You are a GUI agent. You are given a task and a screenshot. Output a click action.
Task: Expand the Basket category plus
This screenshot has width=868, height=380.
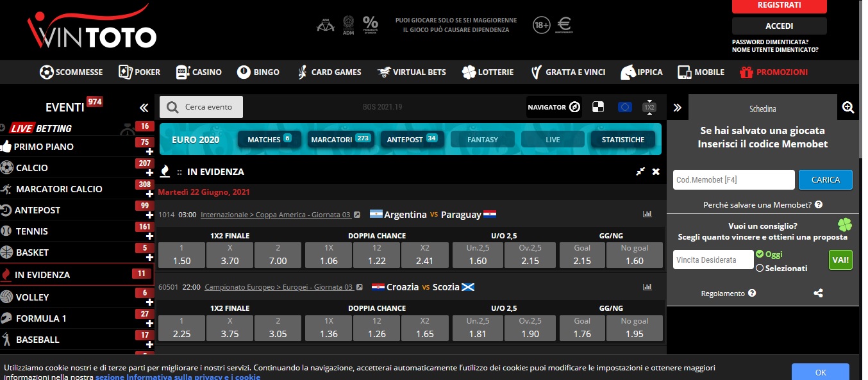point(150,258)
